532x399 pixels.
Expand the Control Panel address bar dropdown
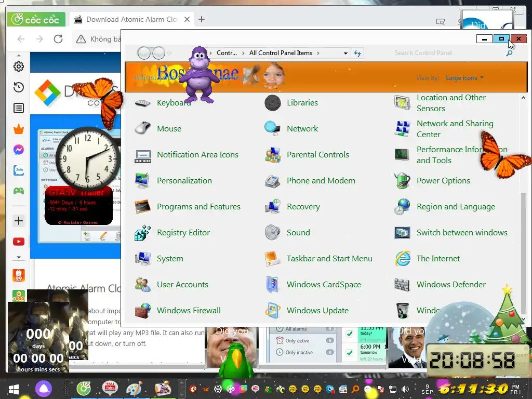(x=345, y=54)
